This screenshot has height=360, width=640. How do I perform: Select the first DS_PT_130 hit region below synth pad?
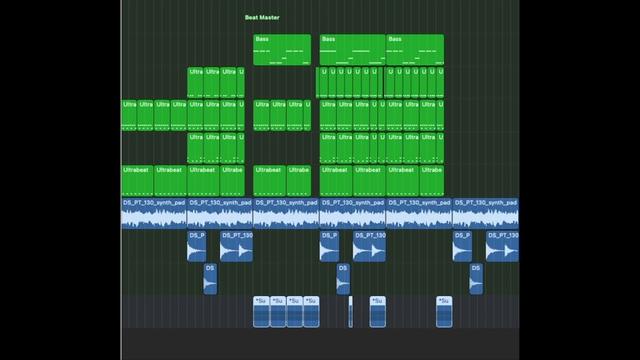tap(236, 247)
